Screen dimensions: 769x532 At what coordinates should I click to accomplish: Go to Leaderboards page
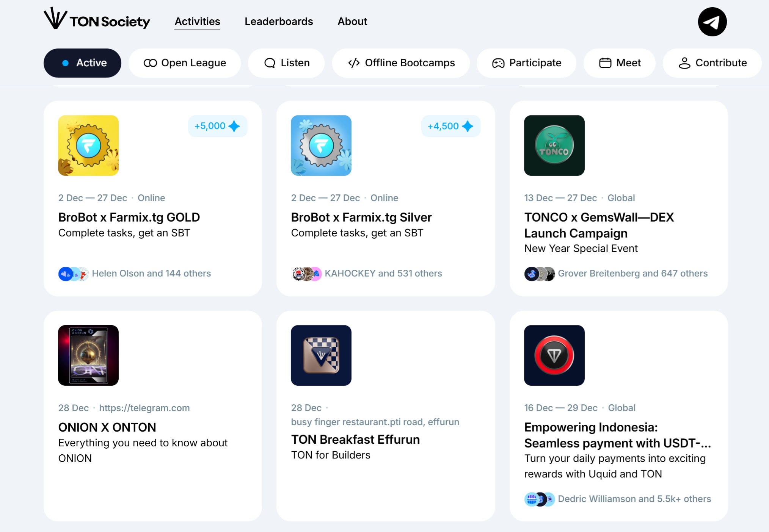[x=279, y=21]
